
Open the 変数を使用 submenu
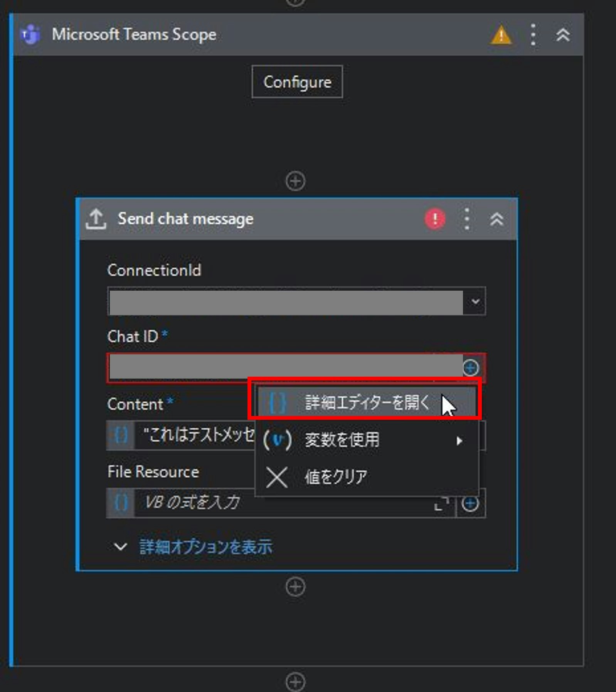(x=366, y=440)
